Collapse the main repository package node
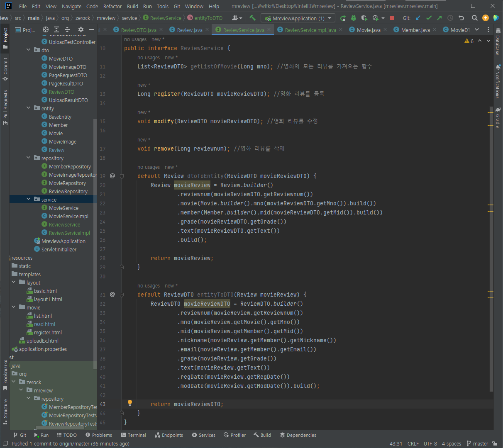 pos(29,158)
